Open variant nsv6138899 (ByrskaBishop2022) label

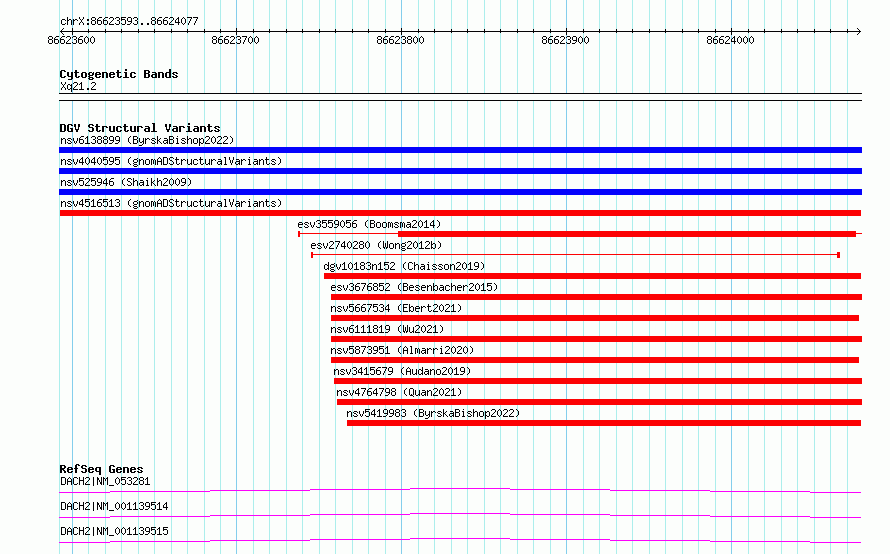click(147, 140)
